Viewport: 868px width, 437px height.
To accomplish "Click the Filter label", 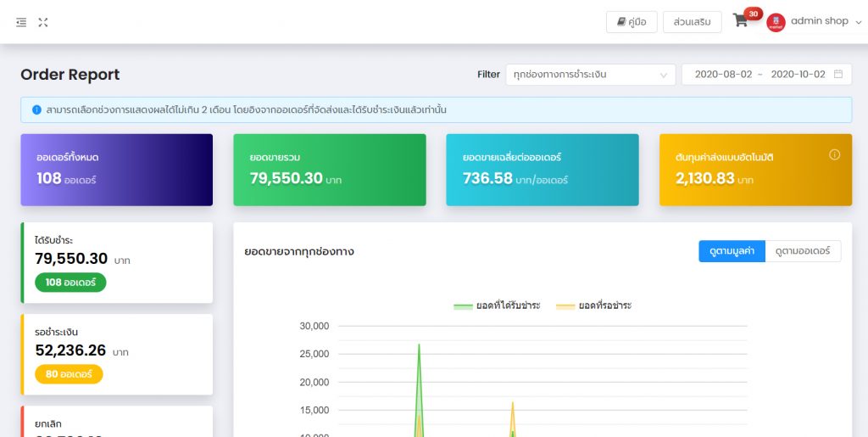I will coord(488,74).
